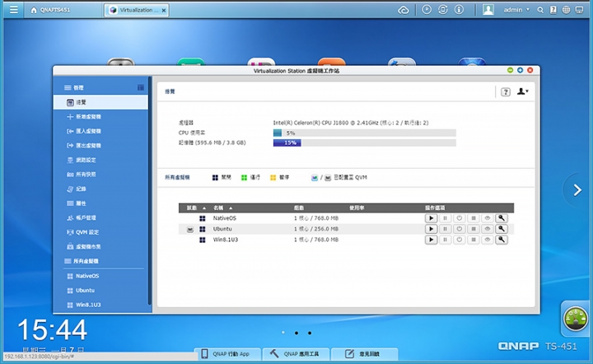Collapse the 管理 section header in sidebar

pyautogui.click(x=74, y=87)
